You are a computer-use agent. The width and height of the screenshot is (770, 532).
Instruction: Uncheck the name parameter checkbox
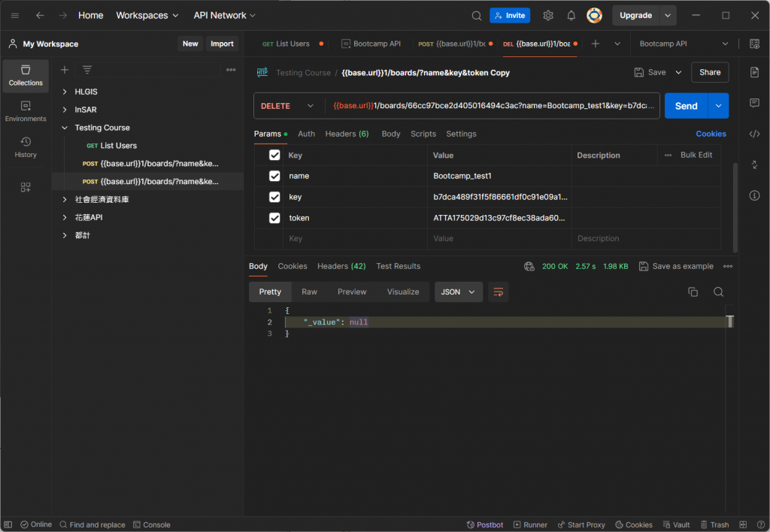coord(274,176)
